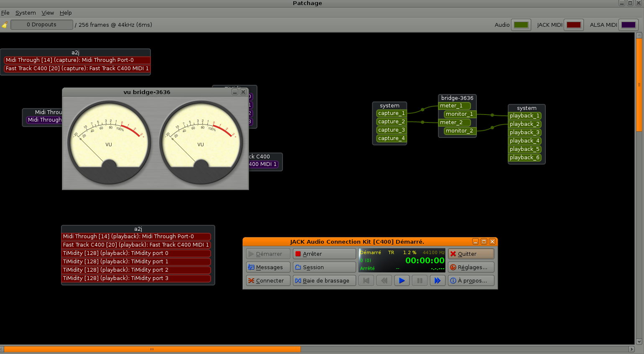Viewport: 644px width, 354px height.
Task: Open the Messages window in JACK
Action: point(268,267)
